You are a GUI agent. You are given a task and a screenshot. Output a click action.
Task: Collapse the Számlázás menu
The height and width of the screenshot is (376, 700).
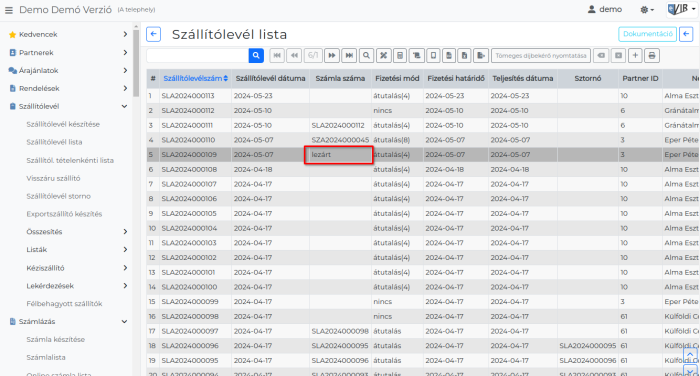68,322
